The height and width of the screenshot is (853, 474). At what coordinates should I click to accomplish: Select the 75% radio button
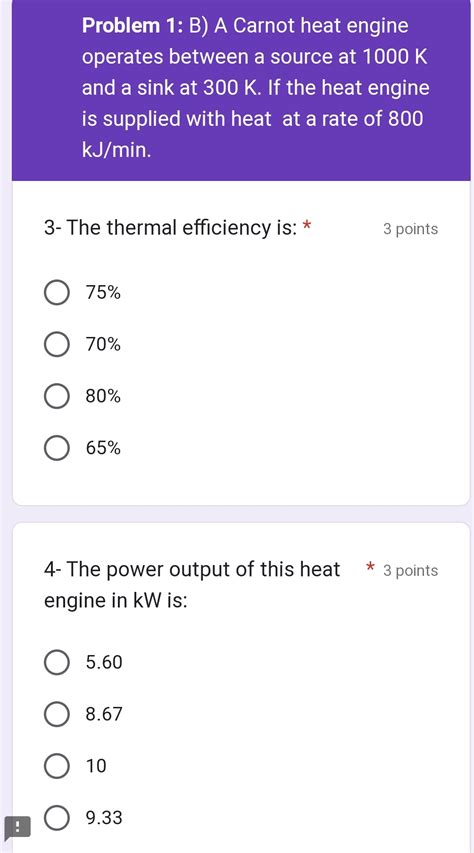pyautogui.click(x=56, y=293)
